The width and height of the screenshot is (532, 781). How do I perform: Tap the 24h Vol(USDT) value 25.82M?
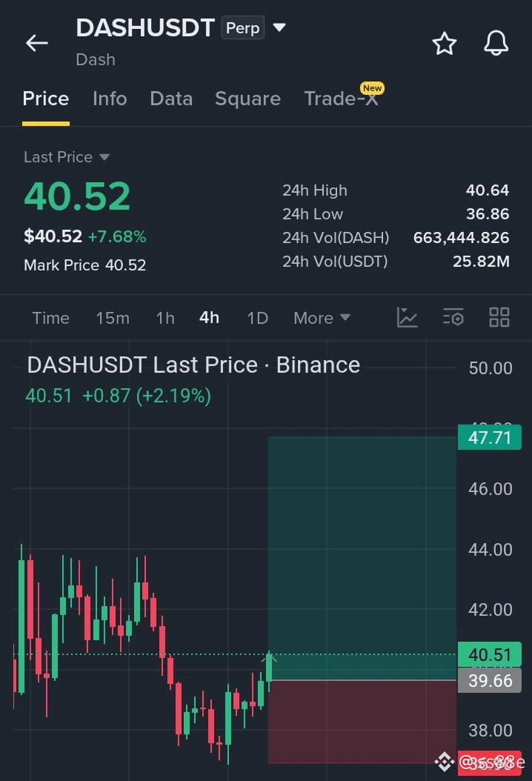point(481,262)
